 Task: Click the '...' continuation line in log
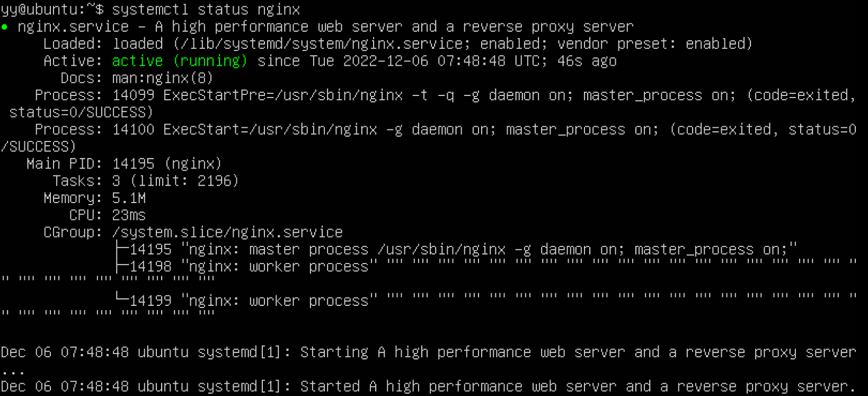(13, 373)
